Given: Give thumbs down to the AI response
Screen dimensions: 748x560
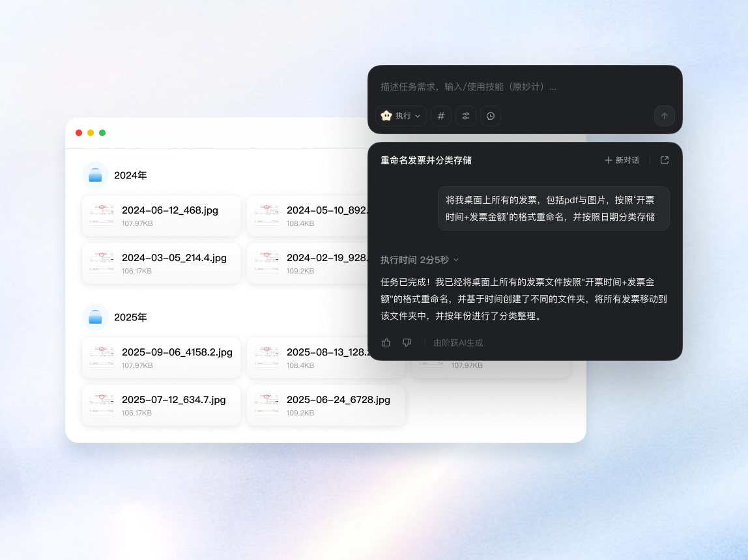Looking at the screenshot, I should (x=406, y=342).
